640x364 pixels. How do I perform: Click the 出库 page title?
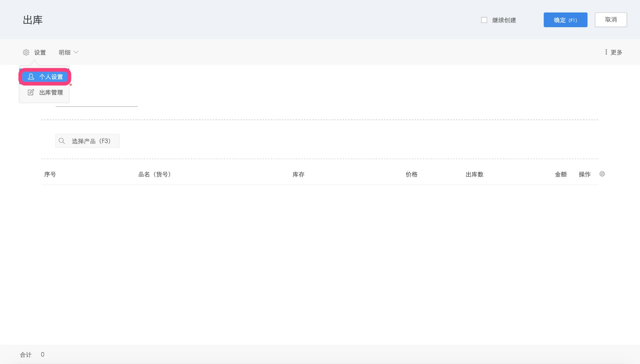(x=33, y=20)
